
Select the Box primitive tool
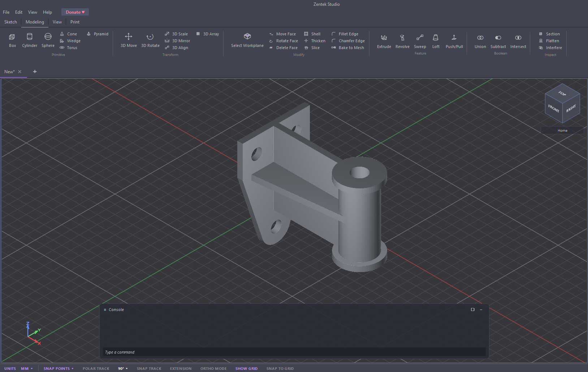point(12,40)
